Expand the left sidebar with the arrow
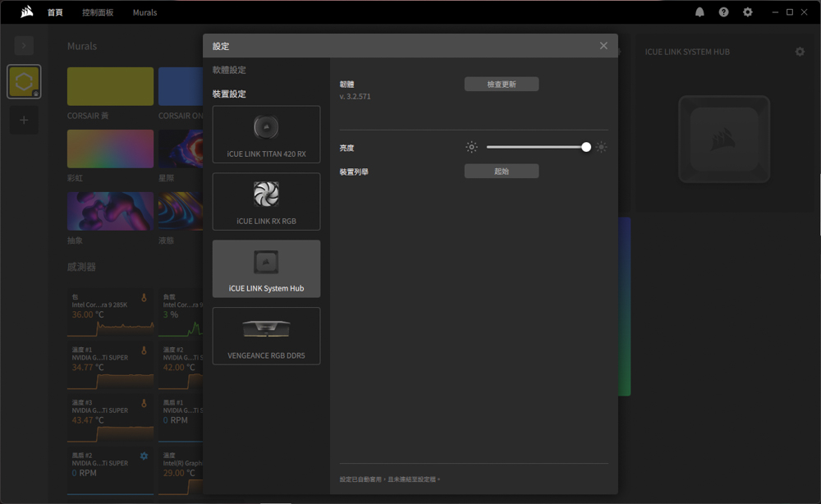 click(24, 45)
